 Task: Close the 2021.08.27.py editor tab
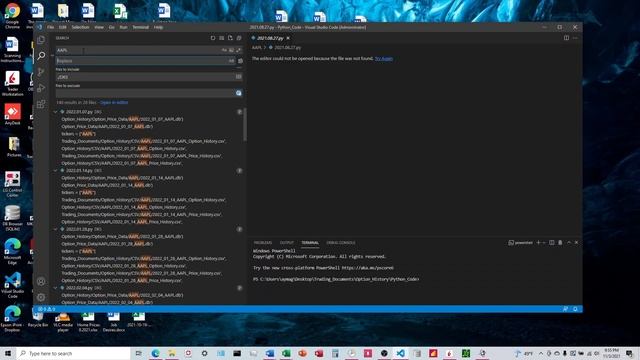click(x=288, y=38)
